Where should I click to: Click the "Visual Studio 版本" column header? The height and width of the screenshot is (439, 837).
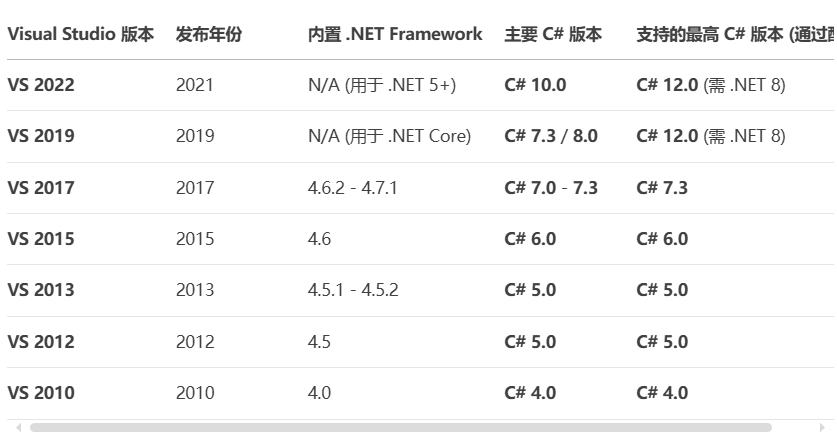click(81, 34)
